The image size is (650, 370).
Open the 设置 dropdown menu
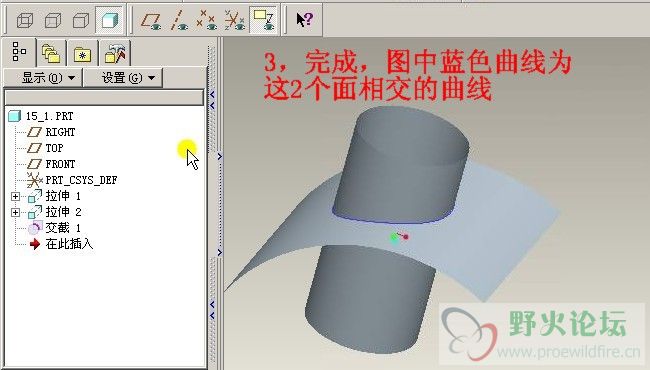(x=123, y=78)
